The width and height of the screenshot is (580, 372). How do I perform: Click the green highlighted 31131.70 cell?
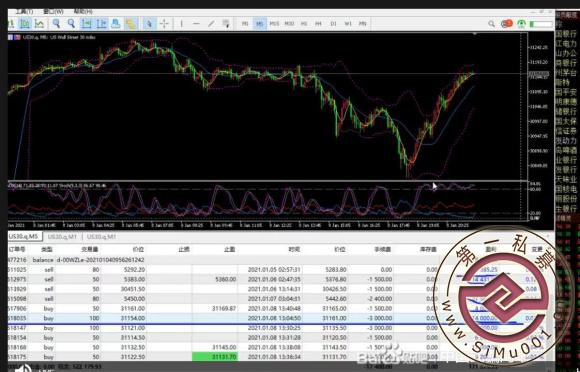[x=215, y=357]
